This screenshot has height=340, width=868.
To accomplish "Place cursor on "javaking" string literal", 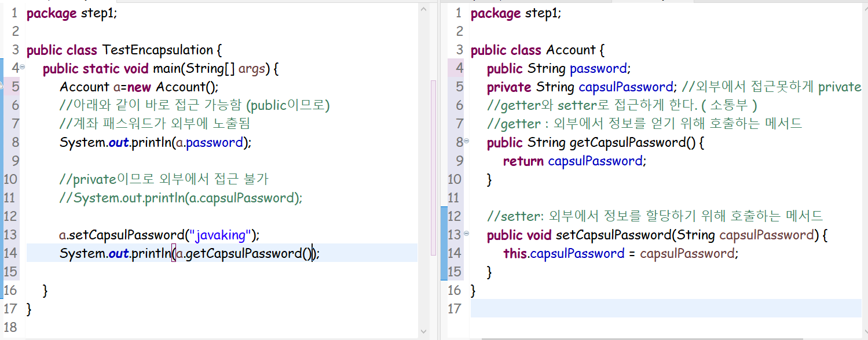I will [x=223, y=235].
